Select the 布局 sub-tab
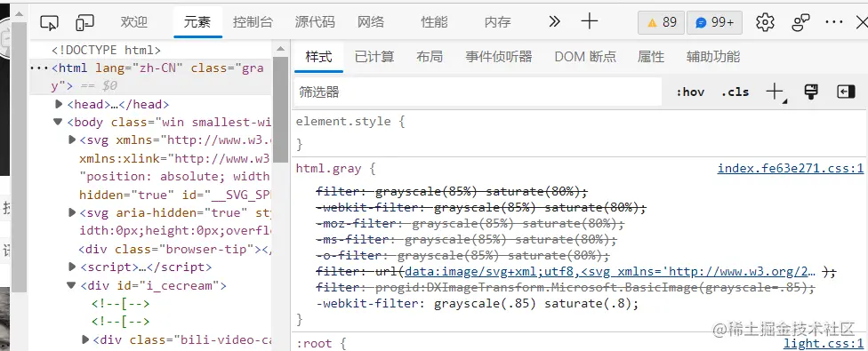868x351 pixels. [x=430, y=56]
